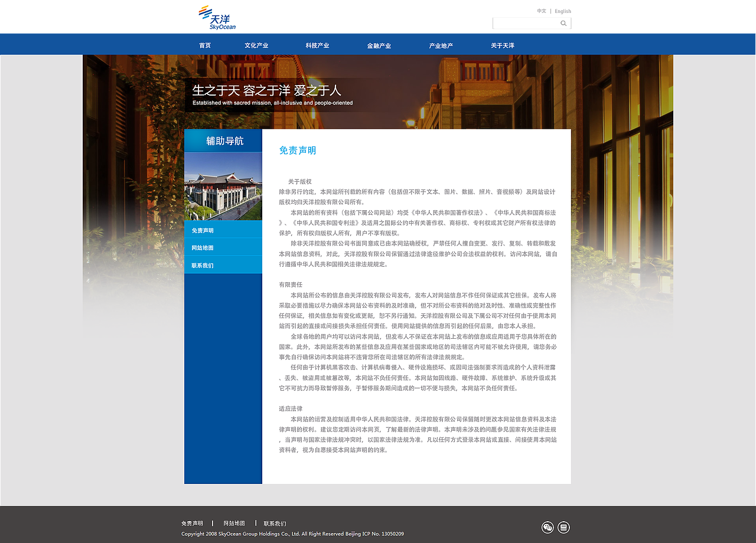Select 网站地图 in the sidebar
The width and height of the screenshot is (756, 543).
point(223,248)
